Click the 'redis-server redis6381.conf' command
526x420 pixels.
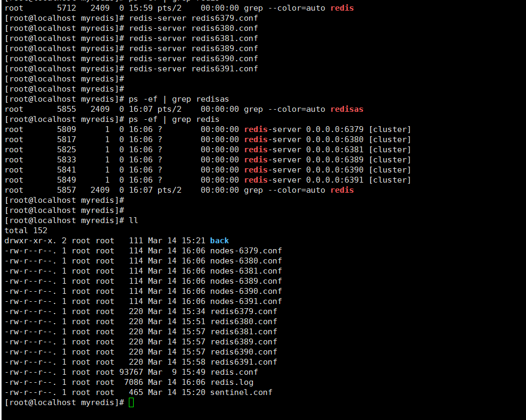pos(194,38)
